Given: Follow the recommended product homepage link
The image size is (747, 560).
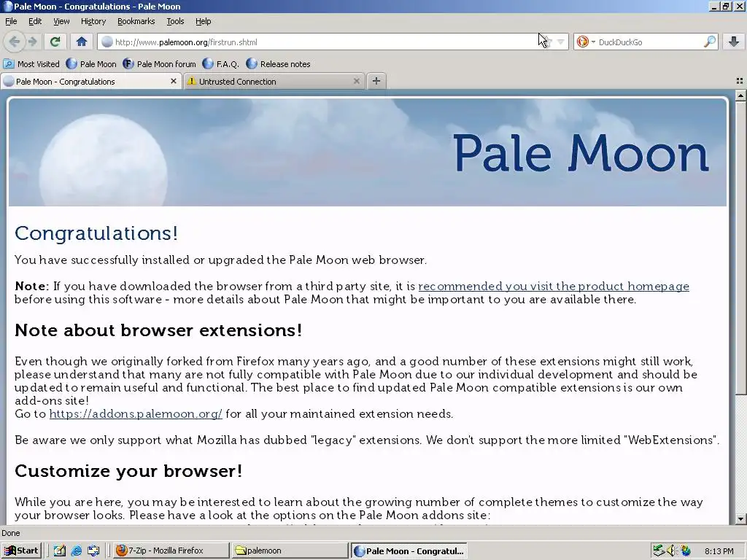Looking at the screenshot, I should click(x=554, y=286).
